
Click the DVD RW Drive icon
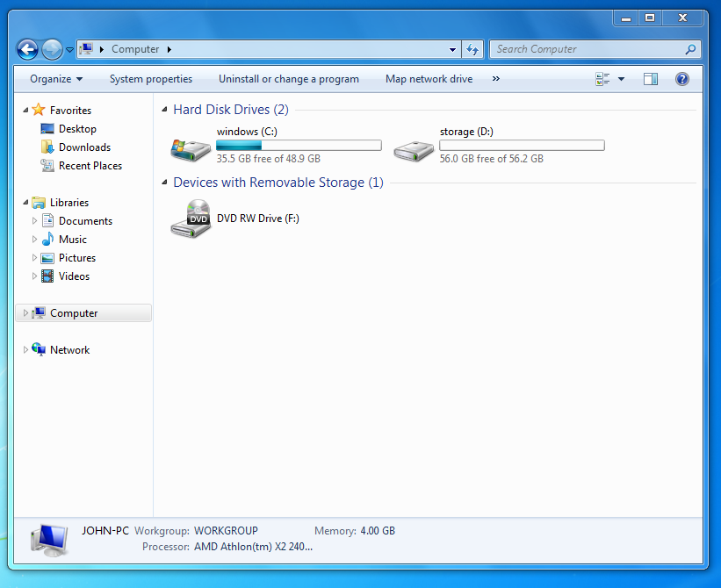coord(191,219)
